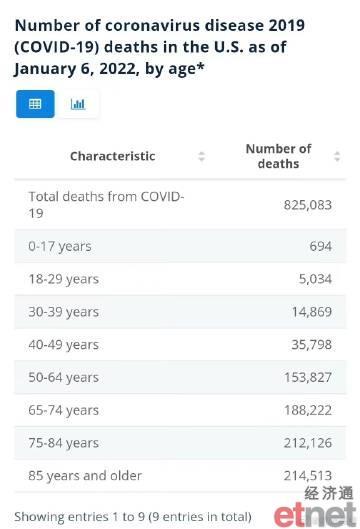
Task: Switch to bar chart view icon
Action: coord(78,104)
